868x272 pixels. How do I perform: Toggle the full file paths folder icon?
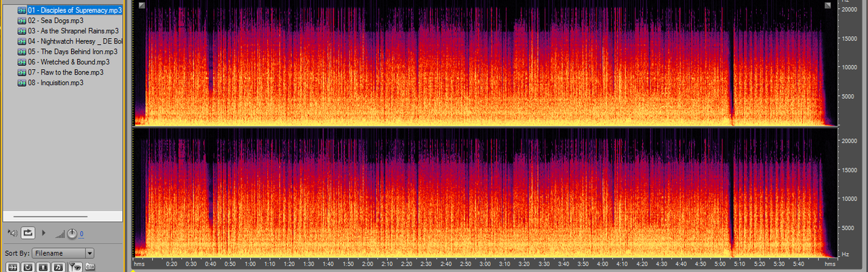tap(90, 267)
